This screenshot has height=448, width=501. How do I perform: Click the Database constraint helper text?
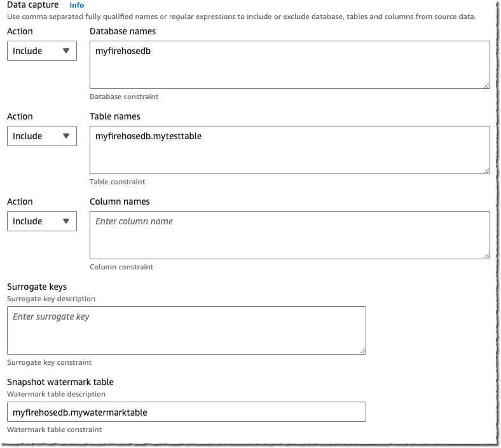124,97
